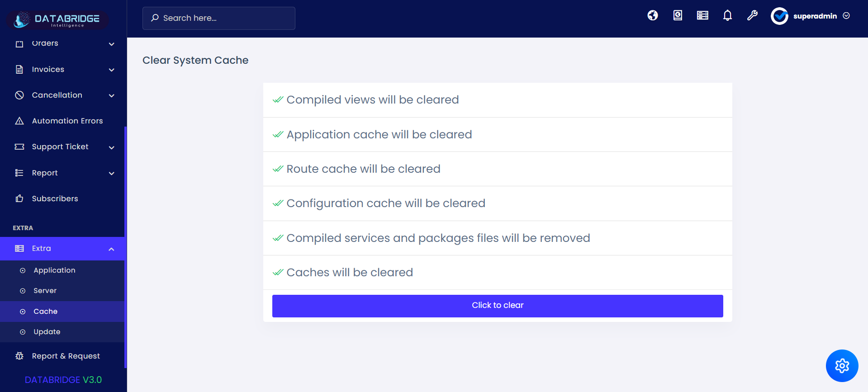The image size is (868, 392).
Task: Click the Orders icon in sidebar
Action: click(x=19, y=44)
